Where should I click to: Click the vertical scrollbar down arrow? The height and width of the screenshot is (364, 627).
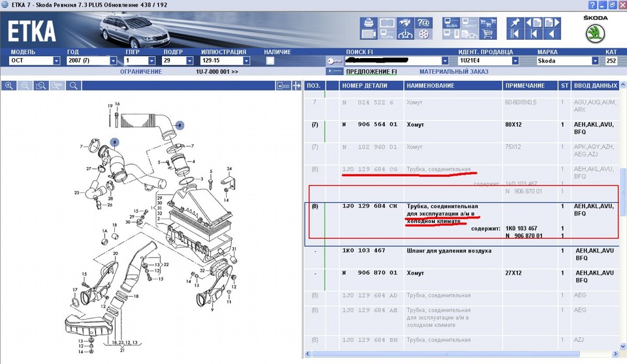pyautogui.click(x=623, y=346)
